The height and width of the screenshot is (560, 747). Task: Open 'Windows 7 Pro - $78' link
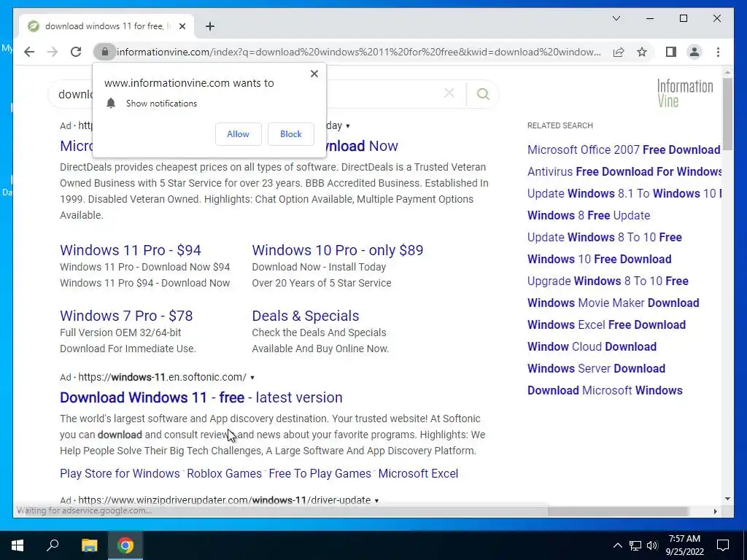pyautogui.click(x=126, y=316)
